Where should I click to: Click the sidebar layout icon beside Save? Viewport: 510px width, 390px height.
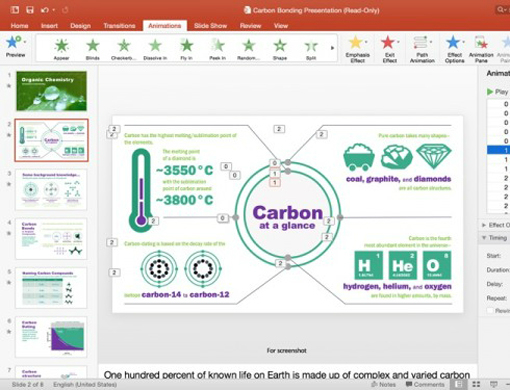pos(15,10)
